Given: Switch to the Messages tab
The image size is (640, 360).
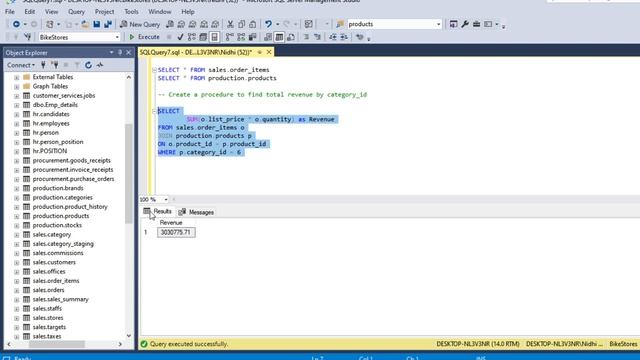Looking at the screenshot, I should tap(196, 212).
